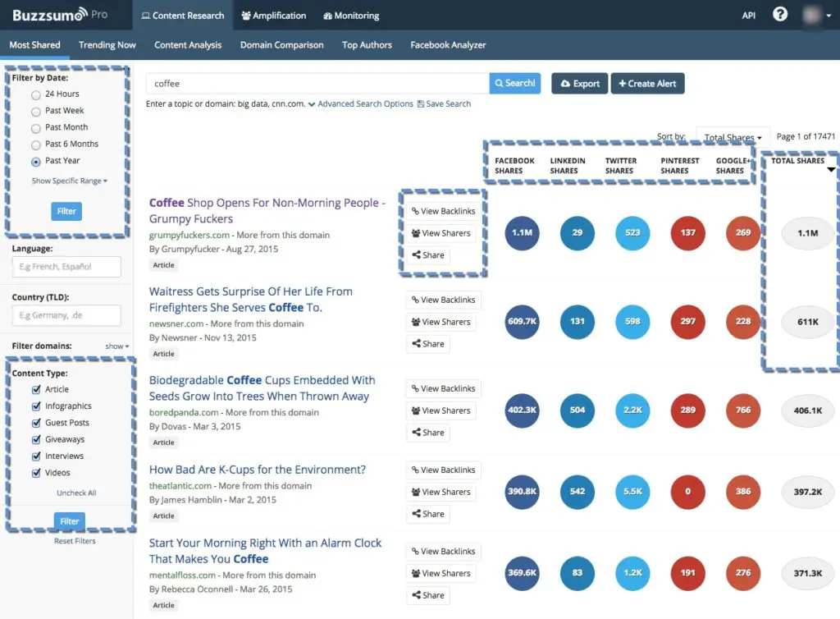Click Google+ shares bubble showing 269
This screenshot has height=619, width=840.
pos(743,233)
